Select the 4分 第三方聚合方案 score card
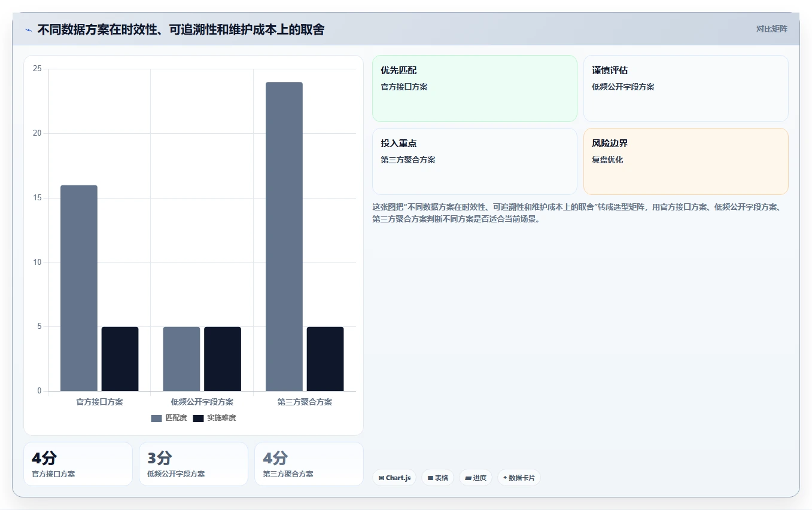812x510 pixels. [309, 464]
